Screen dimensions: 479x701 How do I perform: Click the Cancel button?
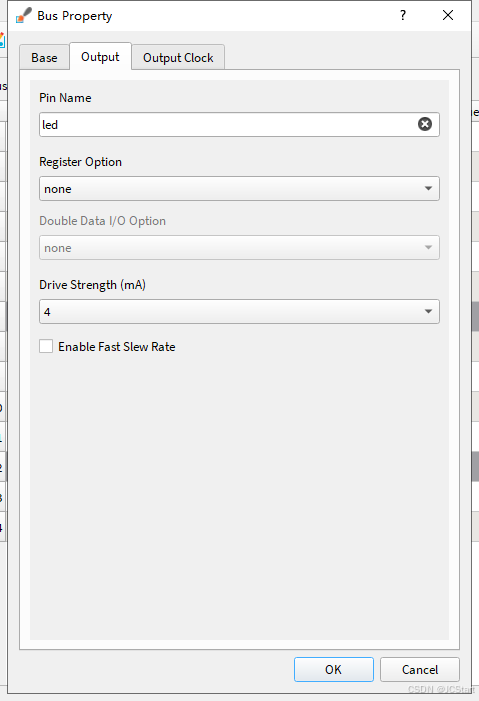click(420, 669)
